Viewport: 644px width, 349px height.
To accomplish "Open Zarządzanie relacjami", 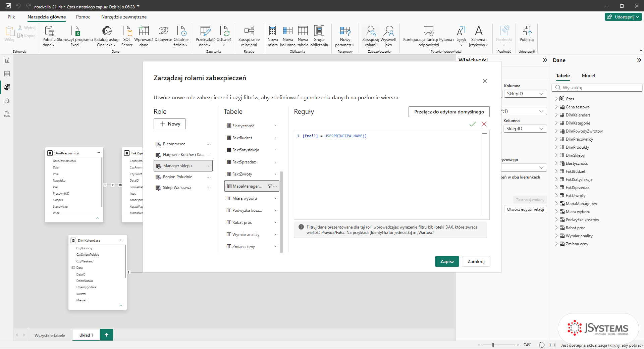I will click(249, 36).
